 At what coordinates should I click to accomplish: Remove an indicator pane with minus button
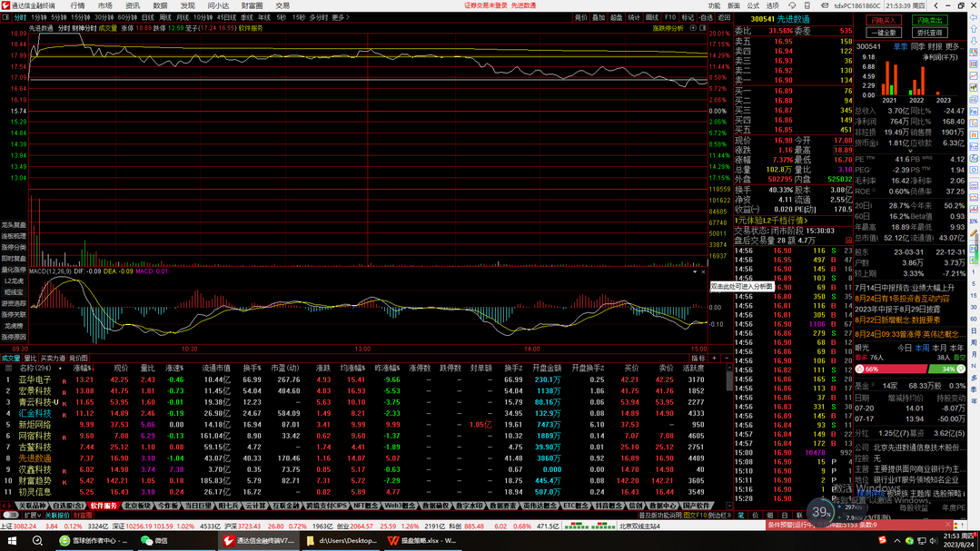point(727,359)
